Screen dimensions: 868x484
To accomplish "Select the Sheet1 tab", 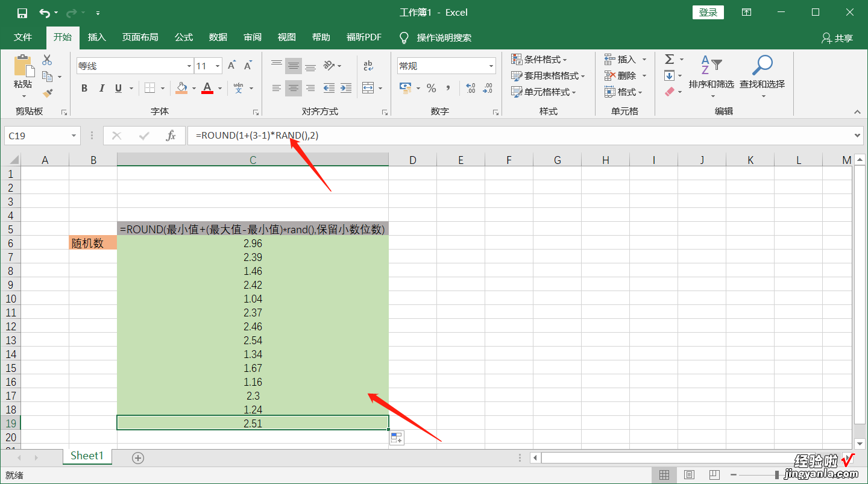I will pyautogui.click(x=87, y=456).
